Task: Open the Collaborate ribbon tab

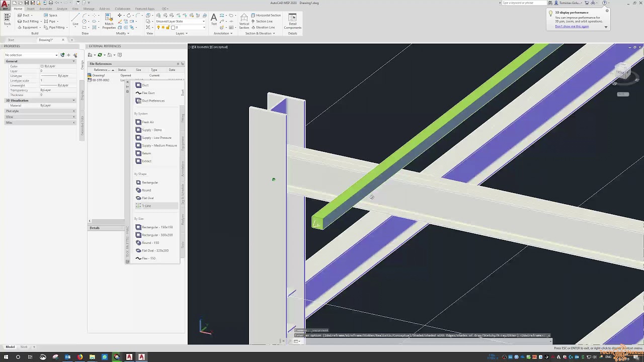Action: (122, 9)
